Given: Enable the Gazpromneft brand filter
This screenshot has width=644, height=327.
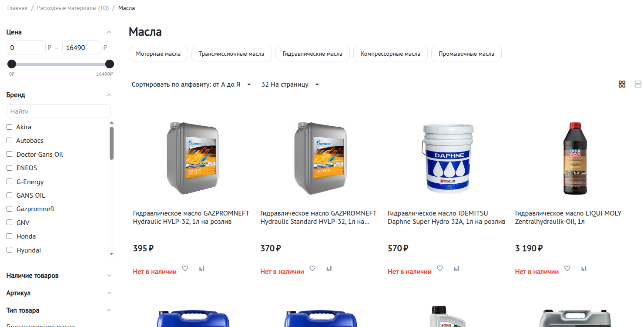Looking at the screenshot, I should click(9, 209).
